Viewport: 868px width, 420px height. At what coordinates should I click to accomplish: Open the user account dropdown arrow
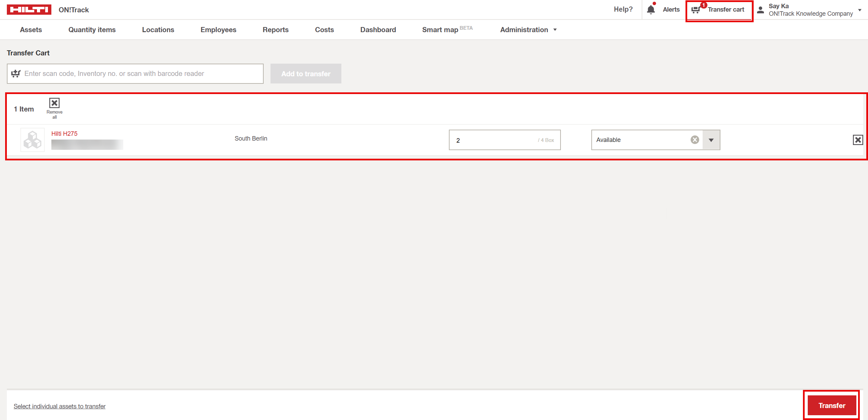click(x=860, y=10)
